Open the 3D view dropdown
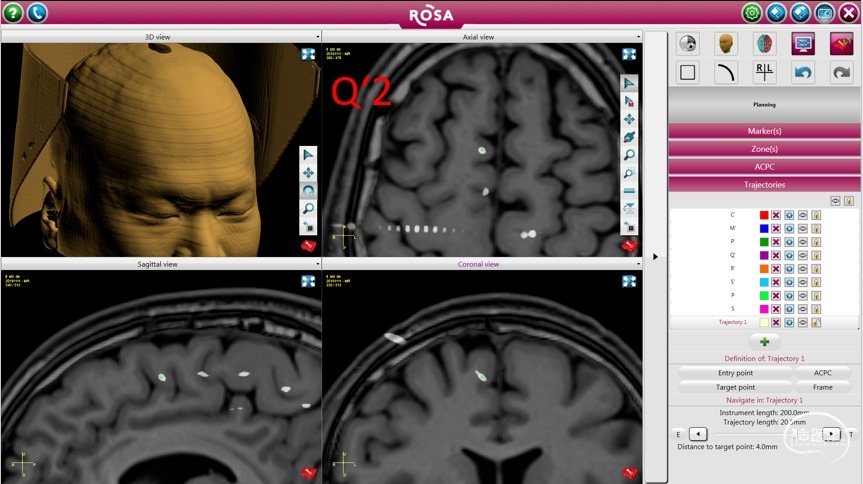 (x=318, y=37)
